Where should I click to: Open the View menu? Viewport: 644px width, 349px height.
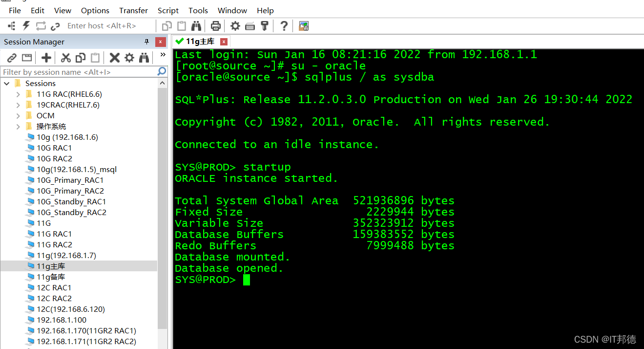coord(62,10)
